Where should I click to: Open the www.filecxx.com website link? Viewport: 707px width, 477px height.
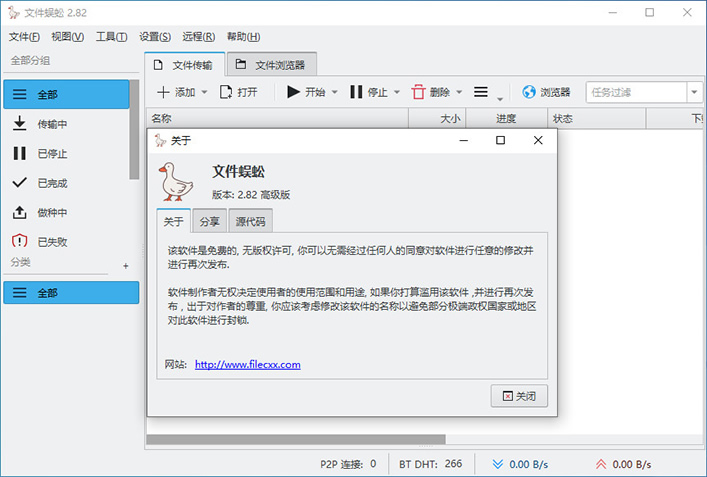pos(248,364)
